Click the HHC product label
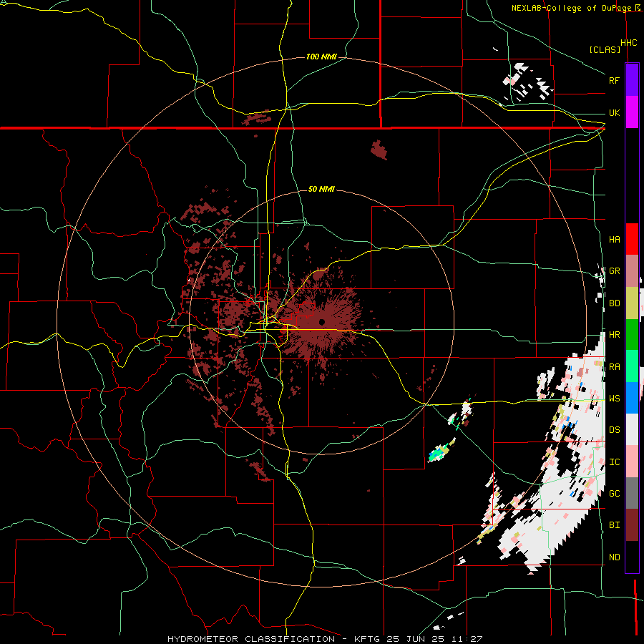 (x=629, y=43)
